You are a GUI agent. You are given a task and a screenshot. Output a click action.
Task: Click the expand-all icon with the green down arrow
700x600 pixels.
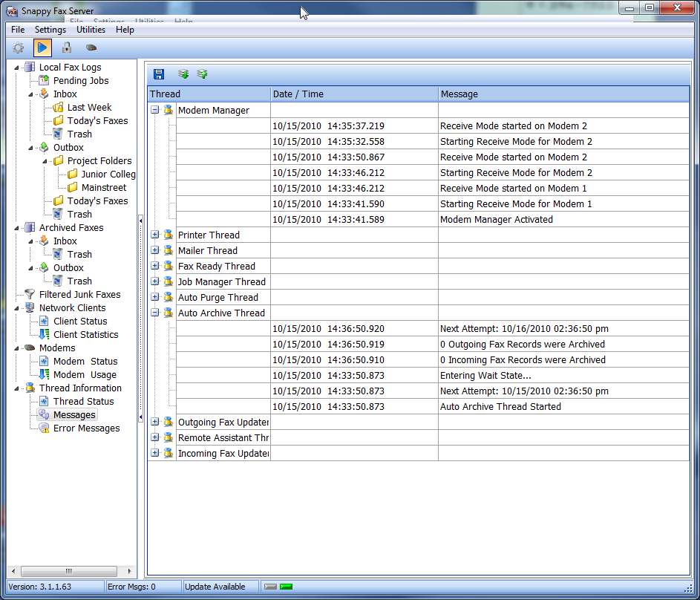click(x=183, y=74)
